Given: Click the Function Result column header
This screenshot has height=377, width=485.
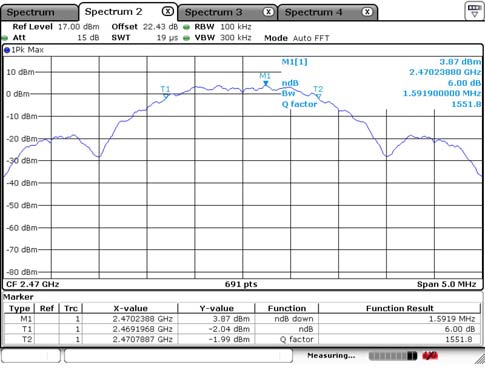Looking at the screenshot, I should (x=400, y=308).
